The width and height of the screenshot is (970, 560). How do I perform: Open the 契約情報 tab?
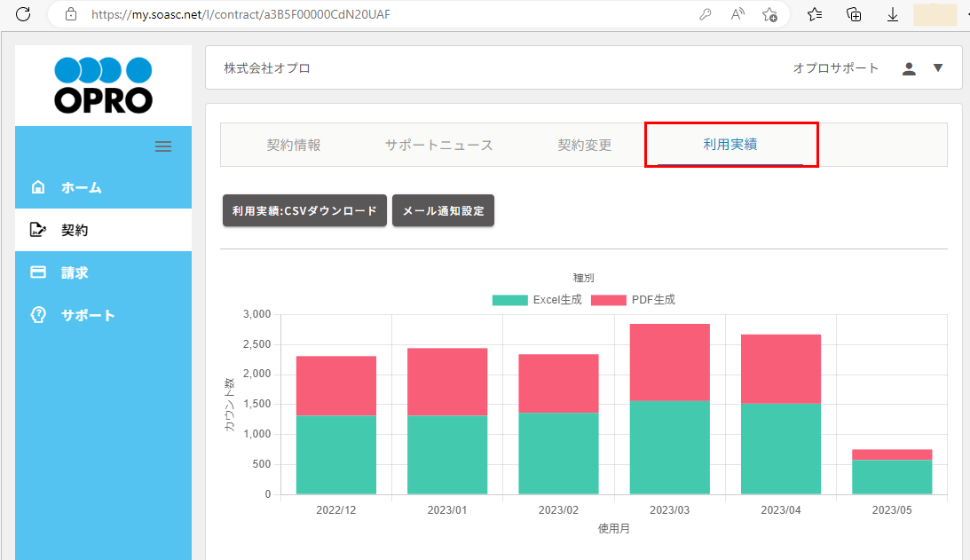(294, 145)
